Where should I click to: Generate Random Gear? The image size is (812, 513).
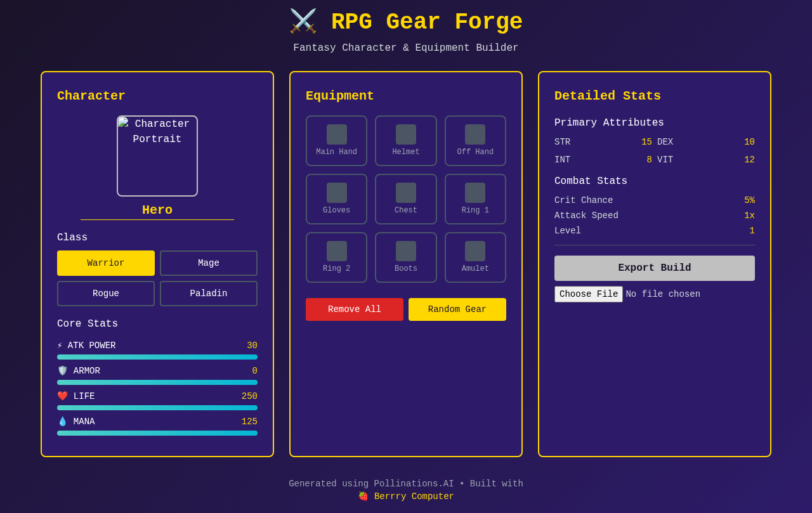(x=457, y=309)
